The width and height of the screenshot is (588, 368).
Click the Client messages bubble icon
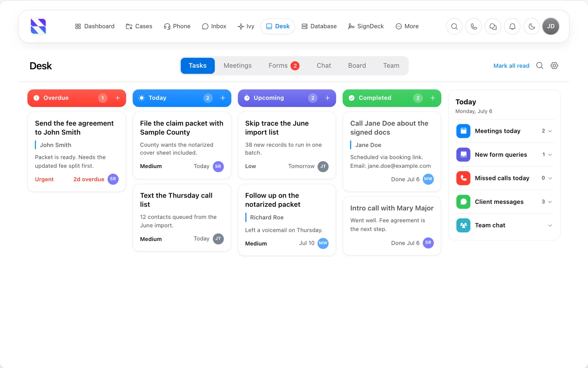pyautogui.click(x=463, y=202)
